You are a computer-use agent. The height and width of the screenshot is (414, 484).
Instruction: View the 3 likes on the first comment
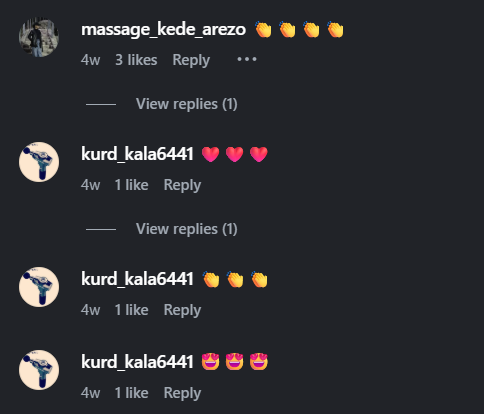point(136,60)
